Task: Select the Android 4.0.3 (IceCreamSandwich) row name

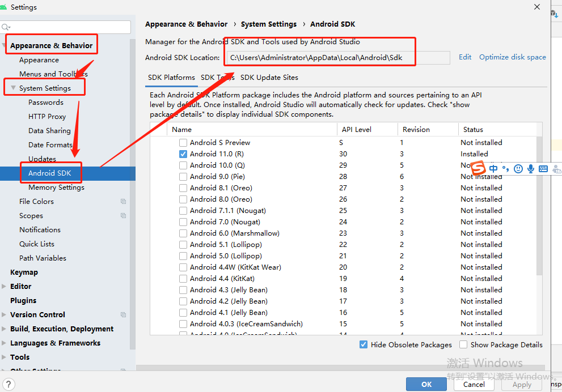Action: (x=246, y=323)
